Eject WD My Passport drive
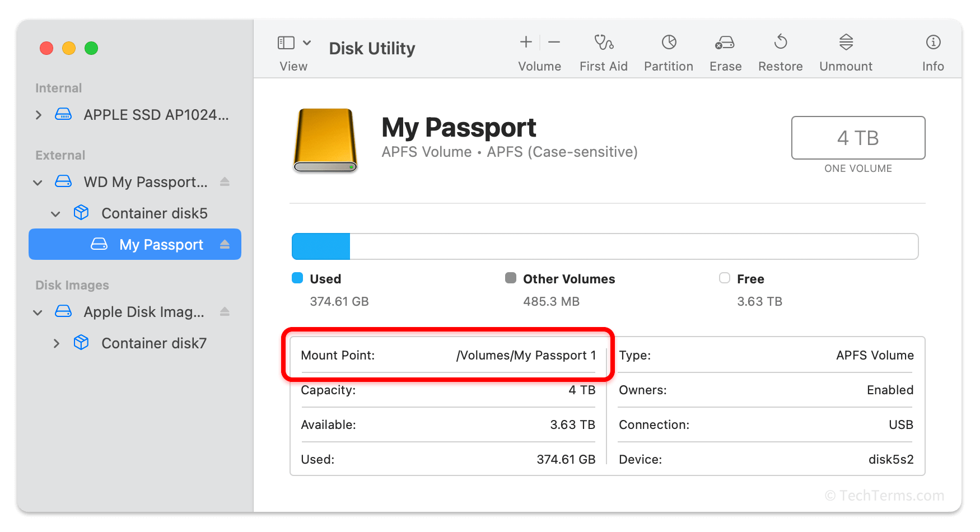The image size is (980, 532). (x=225, y=181)
